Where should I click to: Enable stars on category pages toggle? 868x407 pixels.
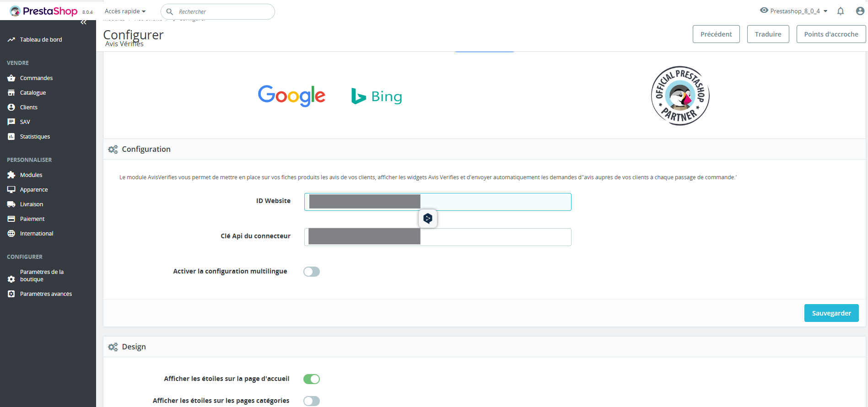312,401
